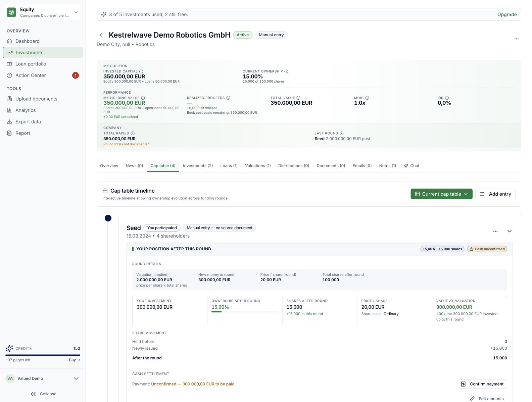532x402 pixels.
Task: Open the Seed round options menu
Action: 495,231
